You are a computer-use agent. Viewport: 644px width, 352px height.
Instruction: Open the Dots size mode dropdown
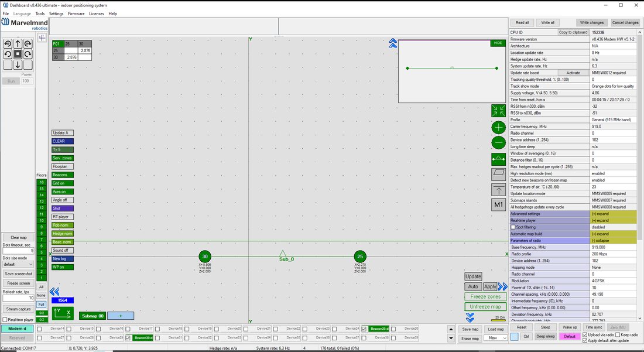point(18,265)
